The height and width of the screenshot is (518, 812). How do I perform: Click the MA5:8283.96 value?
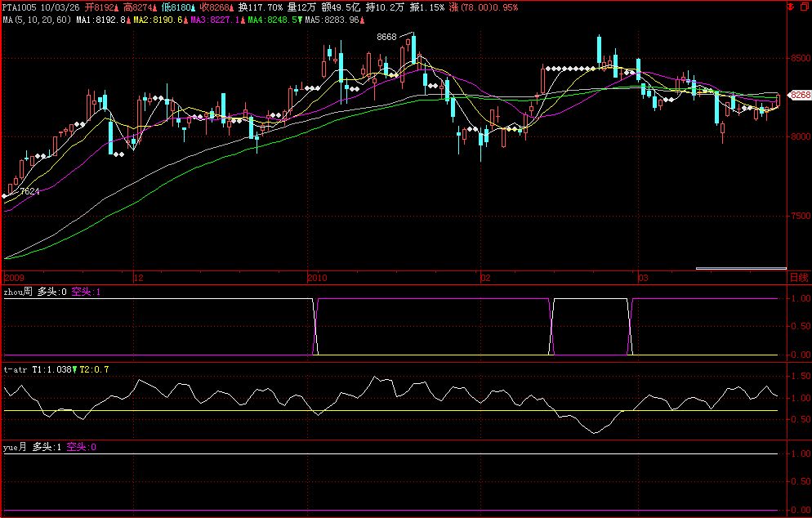332,20
